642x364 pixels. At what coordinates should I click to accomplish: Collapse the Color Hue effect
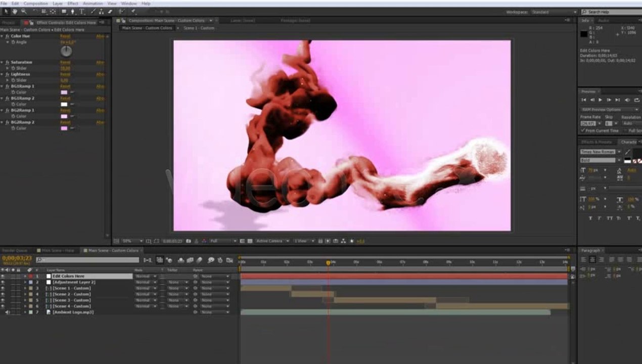(x=2, y=36)
